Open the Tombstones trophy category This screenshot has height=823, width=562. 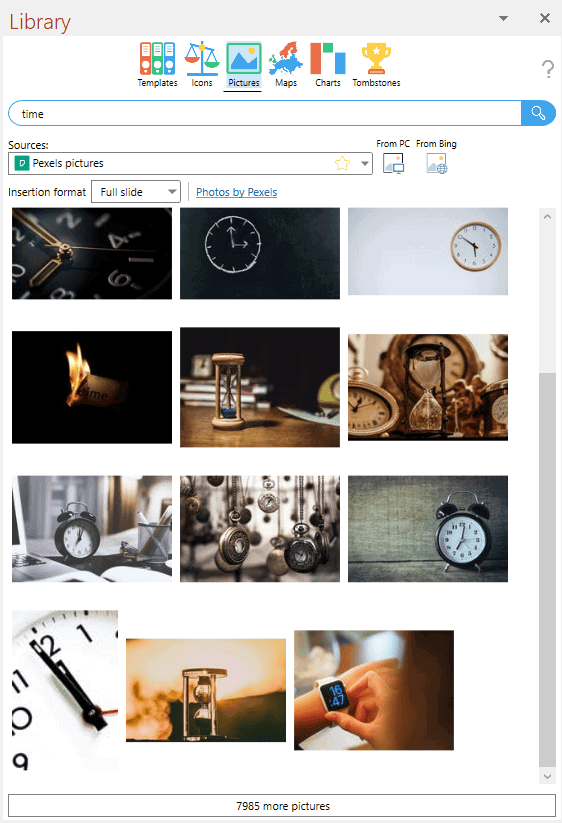tap(376, 65)
